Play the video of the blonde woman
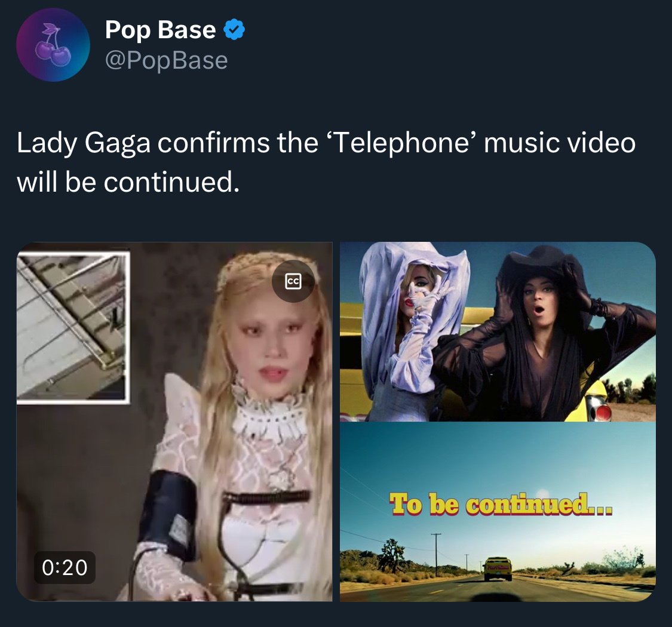 (174, 422)
